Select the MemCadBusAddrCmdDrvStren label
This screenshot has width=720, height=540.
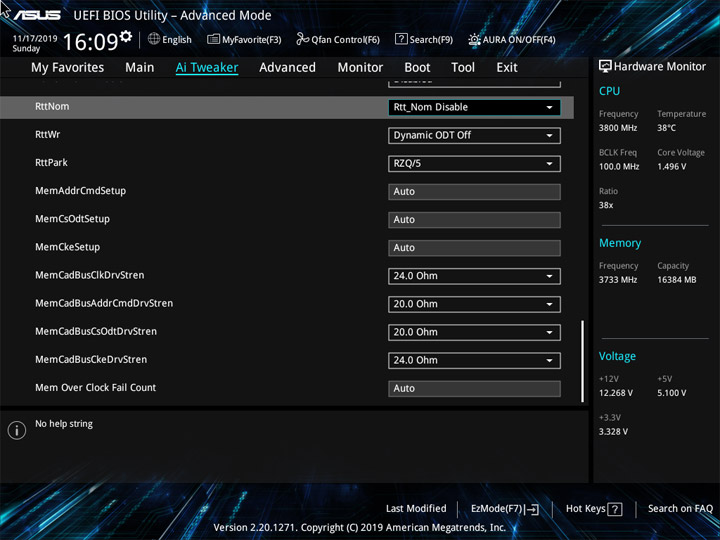(104, 303)
